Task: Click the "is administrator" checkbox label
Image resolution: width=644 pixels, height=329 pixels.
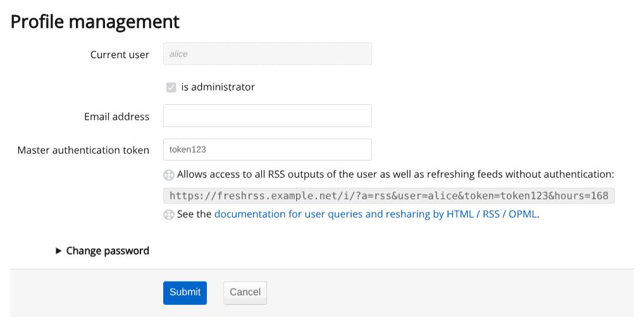Action: pos(218,87)
